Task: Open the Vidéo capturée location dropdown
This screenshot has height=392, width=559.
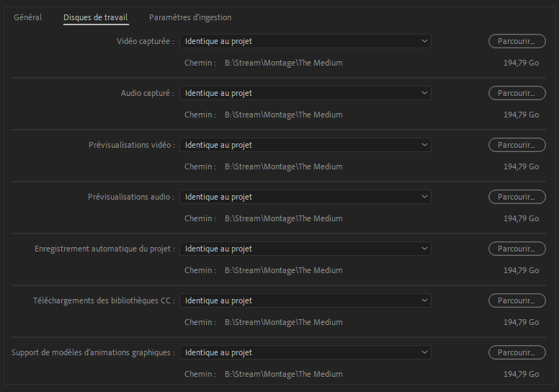Action: (x=305, y=41)
